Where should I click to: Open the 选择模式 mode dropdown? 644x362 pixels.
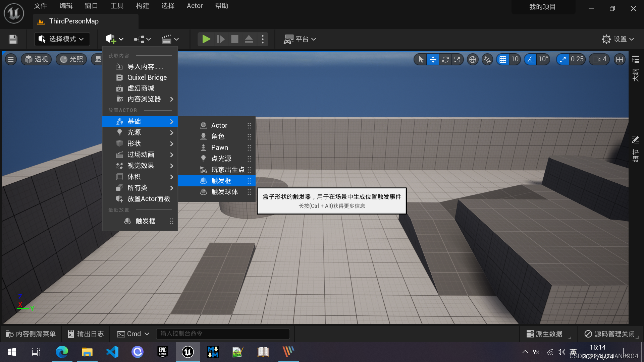pos(62,39)
